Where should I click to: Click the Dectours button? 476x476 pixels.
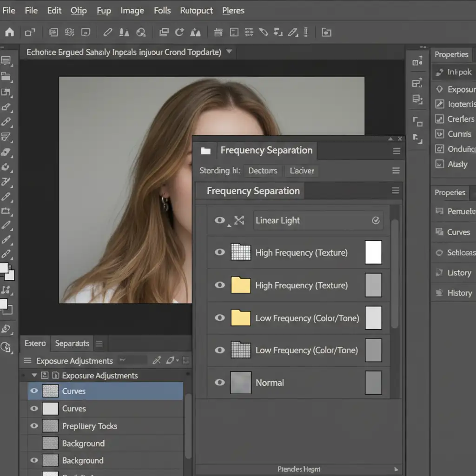pyautogui.click(x=263, y=171)
